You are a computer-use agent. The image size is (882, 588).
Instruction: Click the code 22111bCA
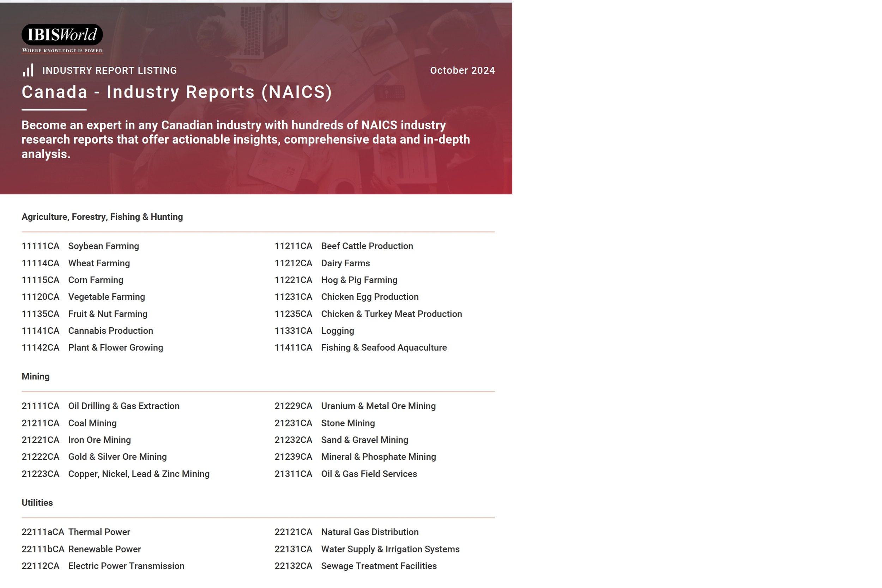(43, 549)
